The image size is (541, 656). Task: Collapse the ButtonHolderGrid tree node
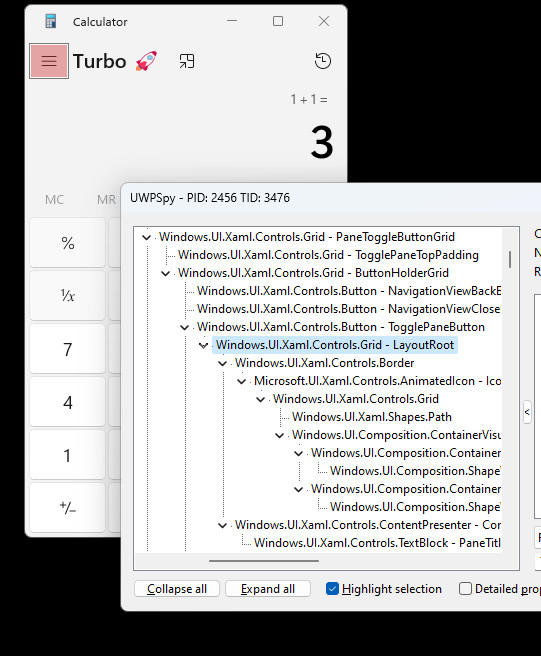166,273
